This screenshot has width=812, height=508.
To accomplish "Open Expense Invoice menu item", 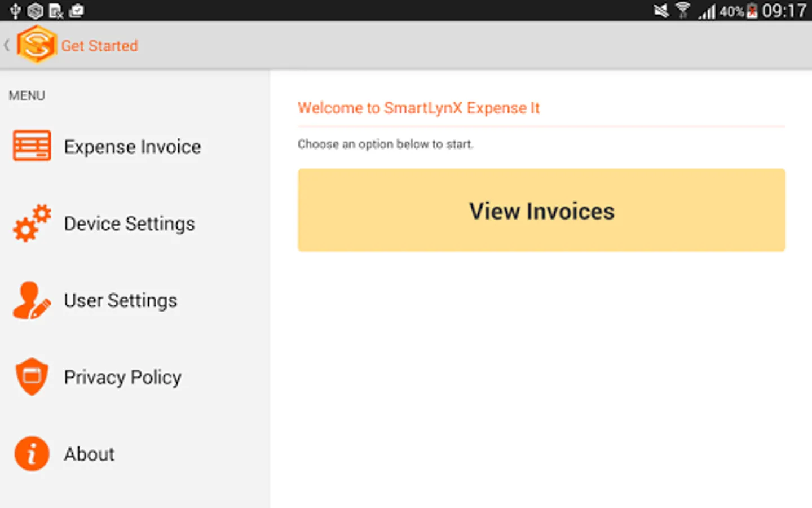I will pos(135,146).
